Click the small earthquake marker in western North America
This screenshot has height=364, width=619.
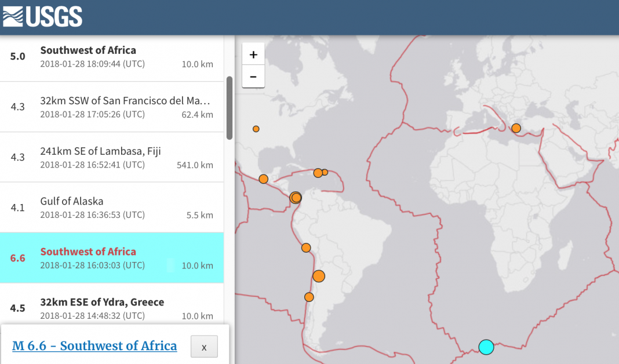256,129
